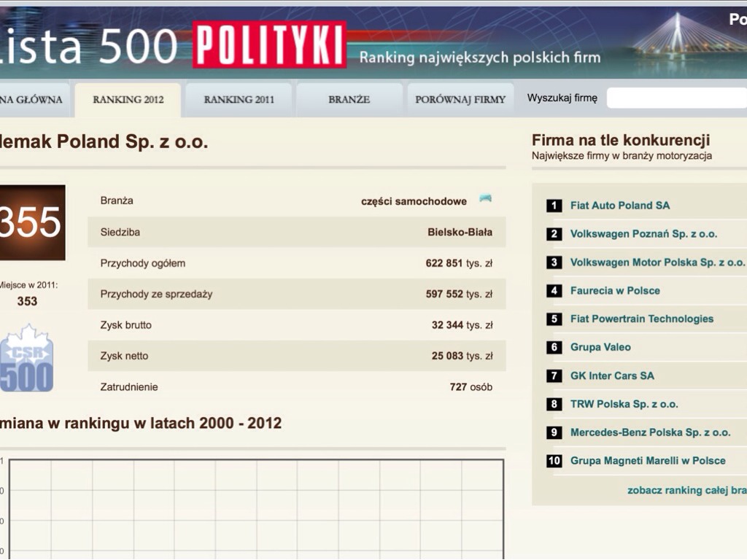Select the Porównaj firmy tab
747x560 pixels.
460,100
